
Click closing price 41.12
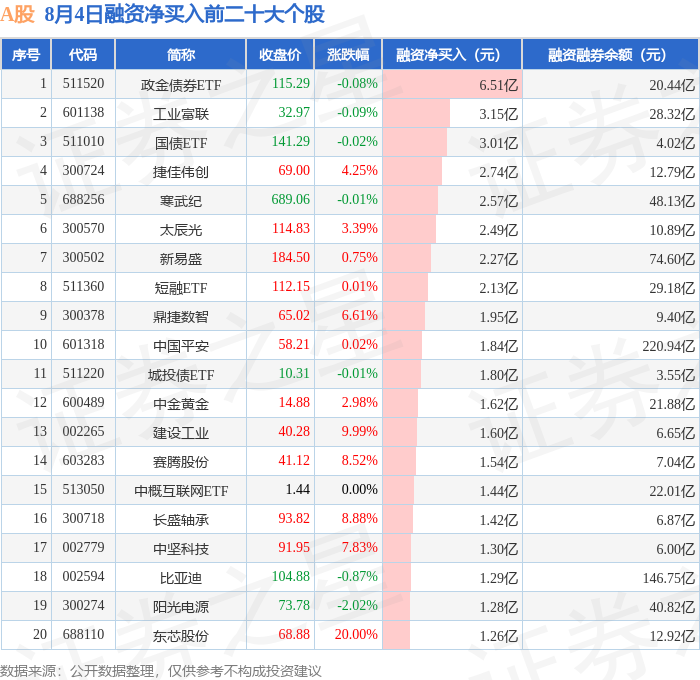[x=294, y=461]
